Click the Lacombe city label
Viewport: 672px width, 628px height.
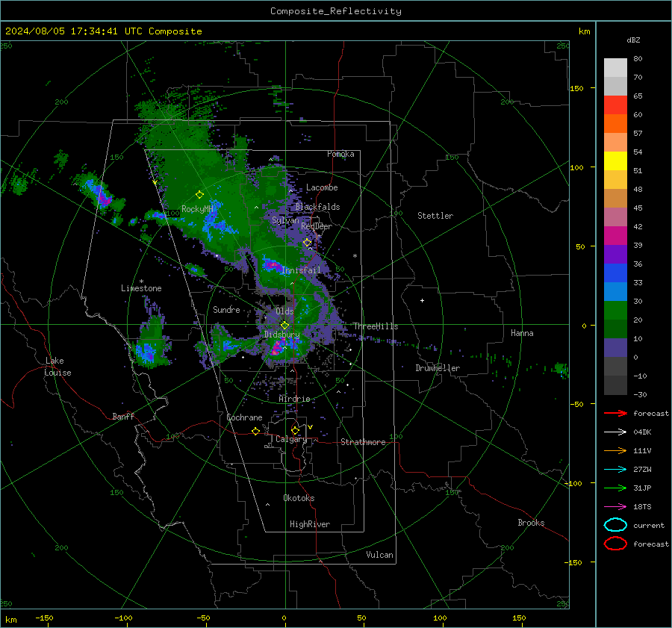coord(322,187)
